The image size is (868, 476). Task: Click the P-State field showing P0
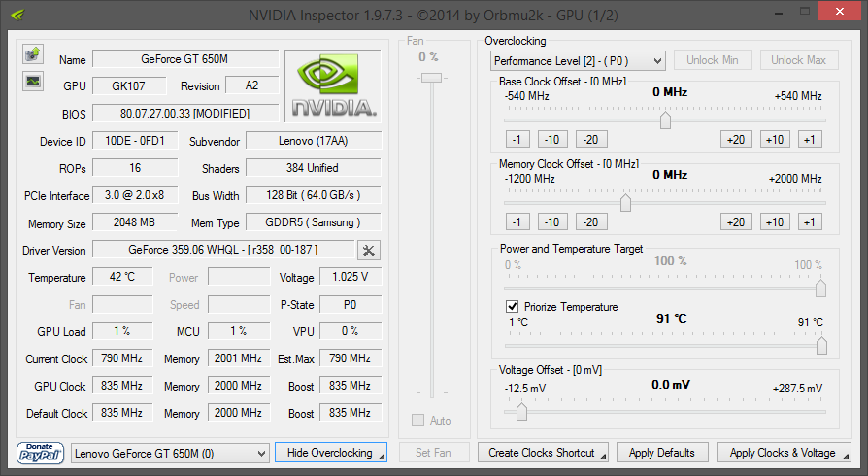[x=351, y=304]
